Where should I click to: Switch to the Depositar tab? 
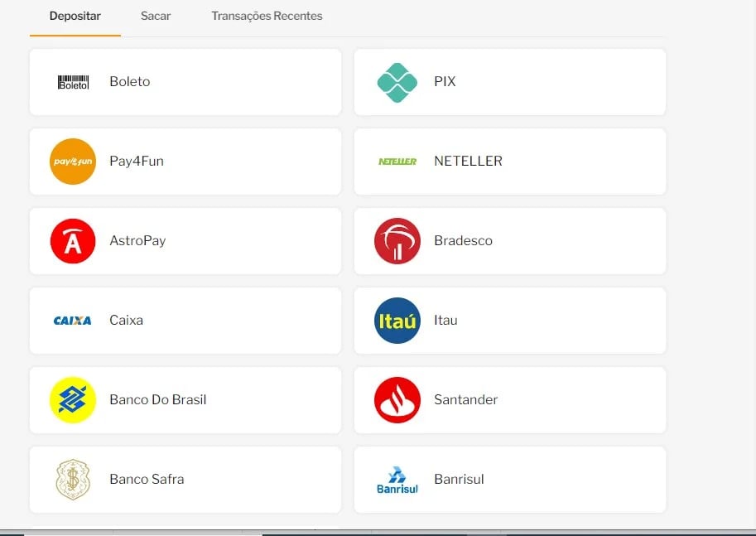tap(75, 16)
